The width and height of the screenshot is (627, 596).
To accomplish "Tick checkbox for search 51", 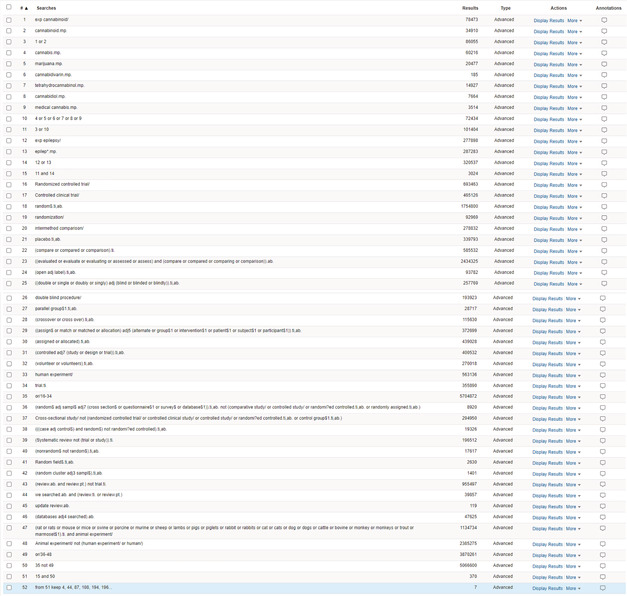I will click(x=9, y=577).
